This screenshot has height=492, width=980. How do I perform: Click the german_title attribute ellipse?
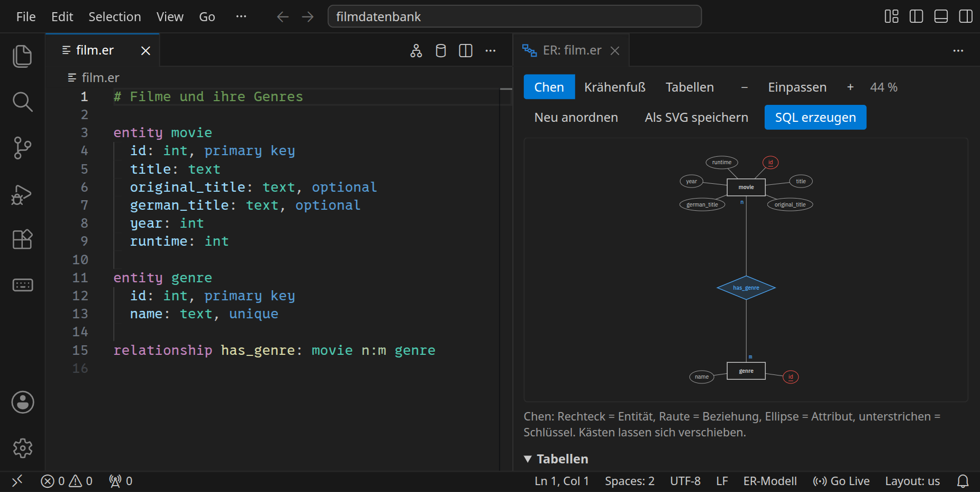coord(702,204)
